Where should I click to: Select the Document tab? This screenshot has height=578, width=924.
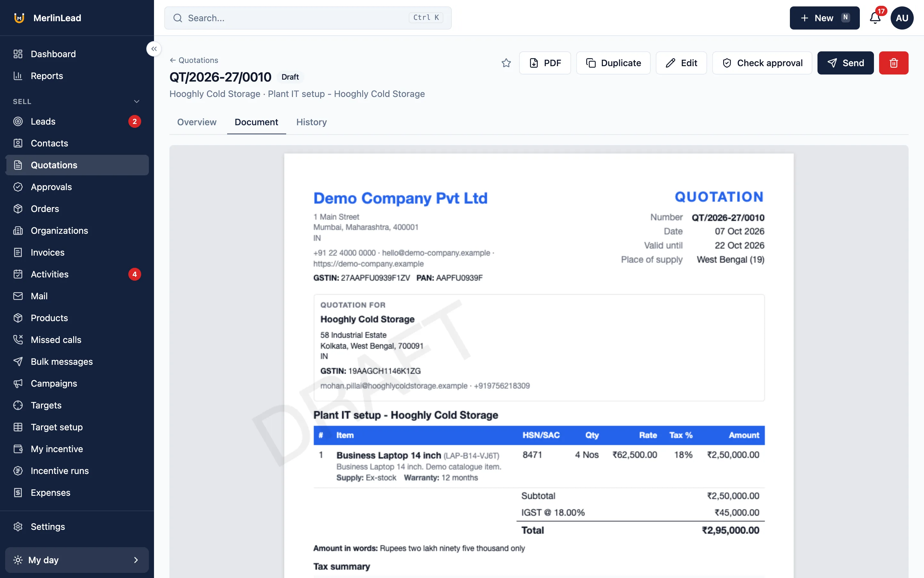coord(256,122)
